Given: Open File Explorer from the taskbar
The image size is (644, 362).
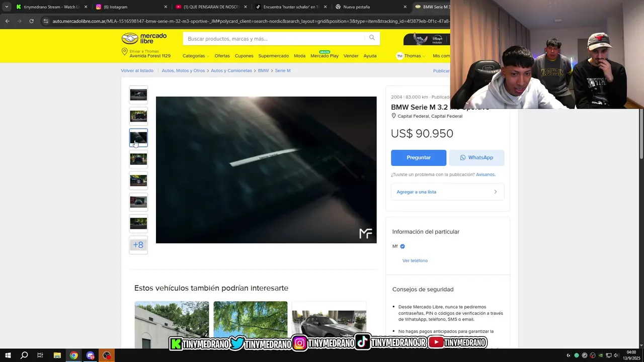Looking at the screenshot, I should (x=57, y=355).
